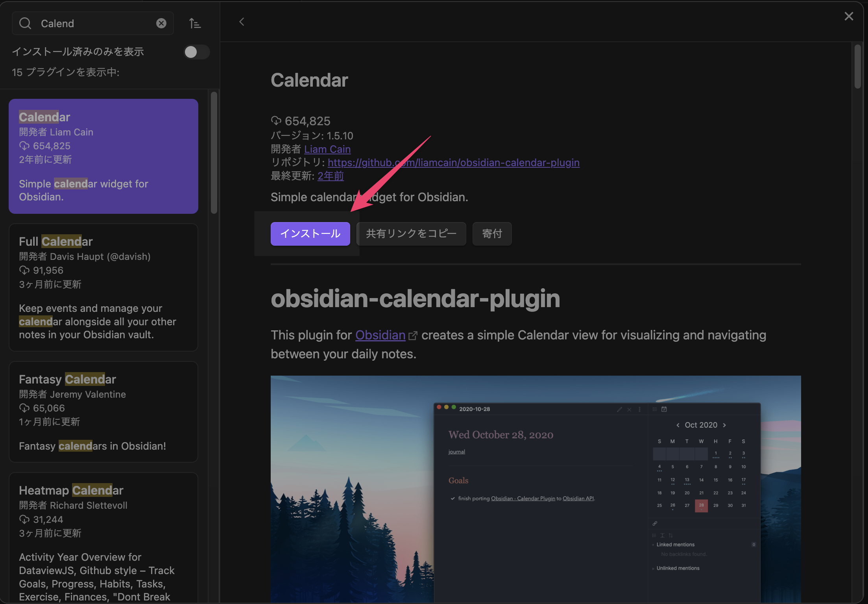
Task: Click the donate (寄付) button
Action: coord(492,234)
